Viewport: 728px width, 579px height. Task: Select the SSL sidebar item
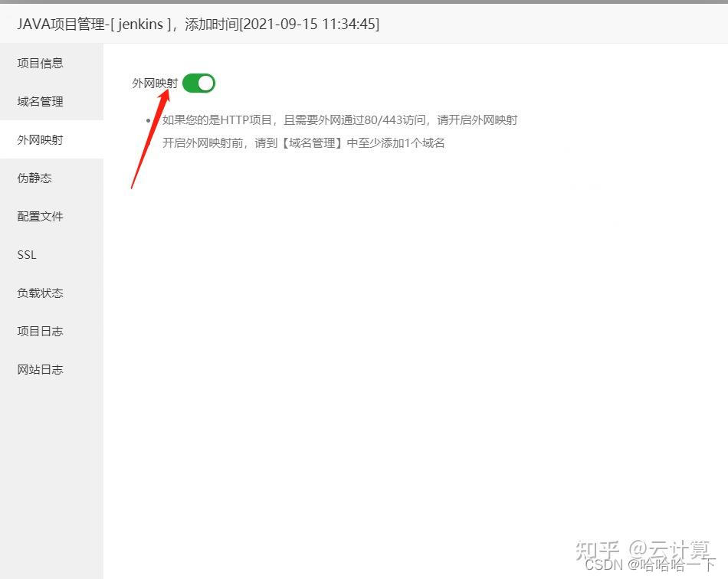click(x=27, y=255)
